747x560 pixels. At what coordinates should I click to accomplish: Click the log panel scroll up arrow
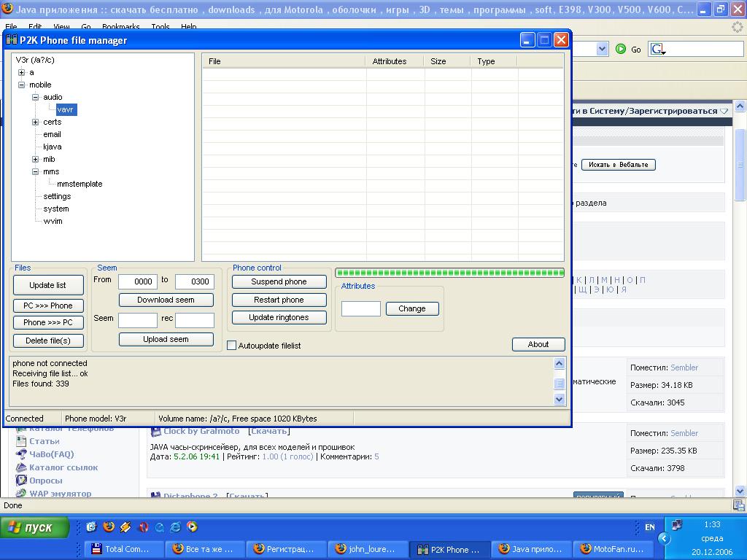point(560,363)
